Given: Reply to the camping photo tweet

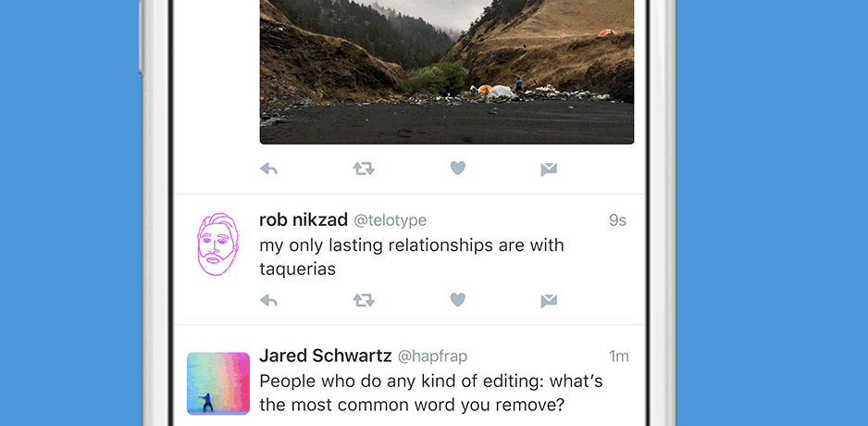Looking at the screenshot, I should [x=269, y=169].
